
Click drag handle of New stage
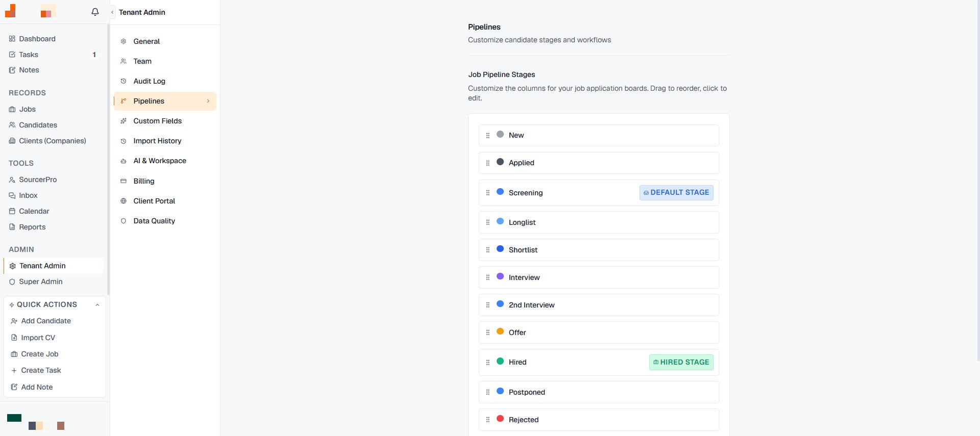[x=488, y=136]
